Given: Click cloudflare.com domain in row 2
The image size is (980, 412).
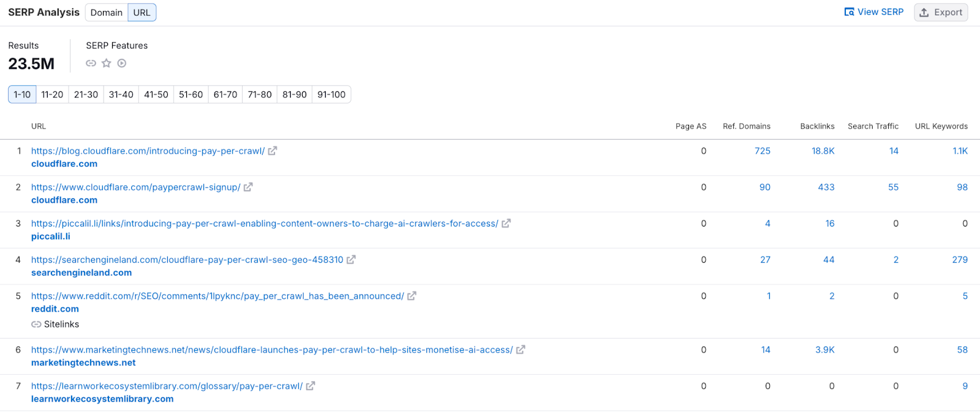Looking at the screenshot, I should click(64, 200).
